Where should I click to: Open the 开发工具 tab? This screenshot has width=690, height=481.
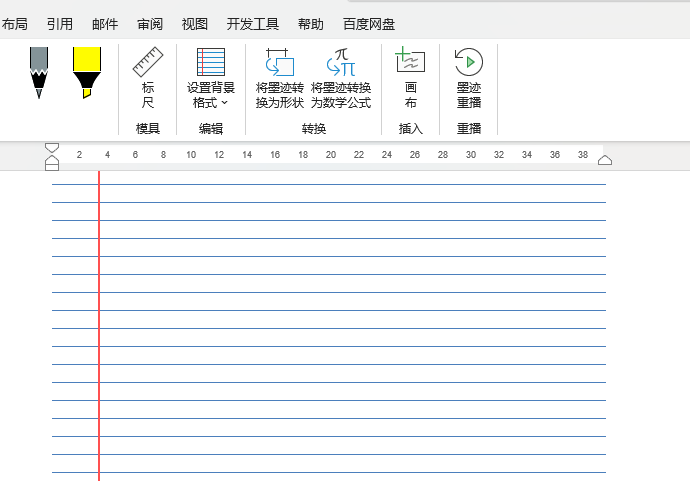click(253, 24)
